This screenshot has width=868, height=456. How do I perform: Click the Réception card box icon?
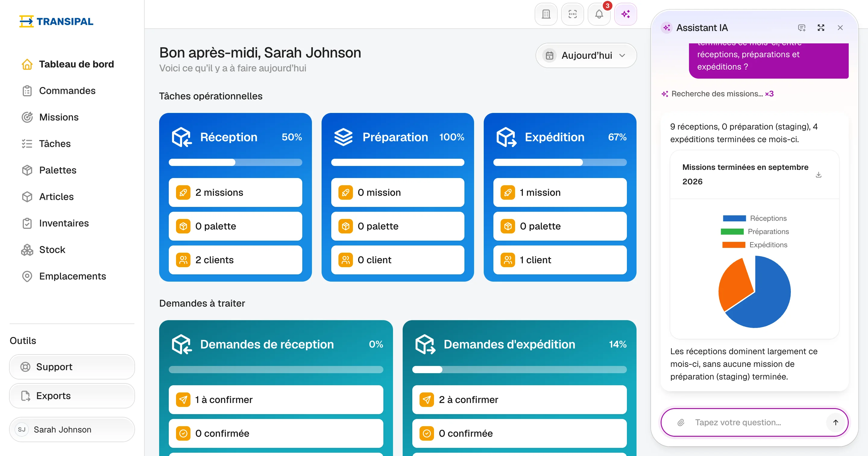pyautogui.click(x=182, y=137)
